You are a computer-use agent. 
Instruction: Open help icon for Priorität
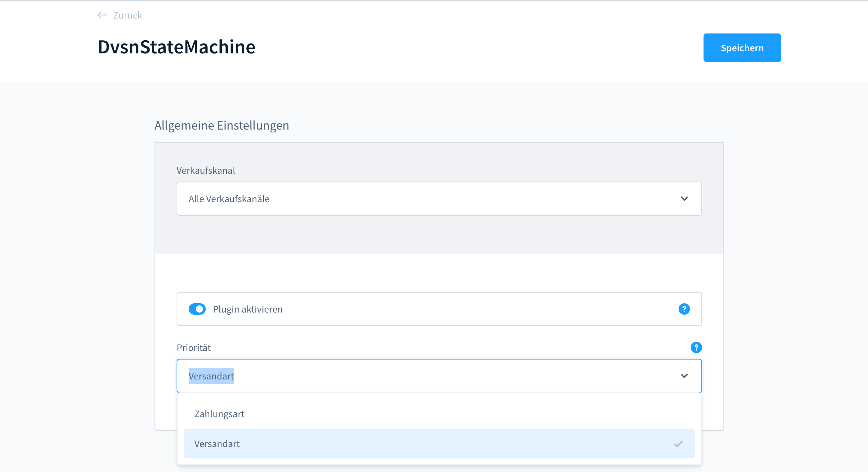click(x=696, y=347)
